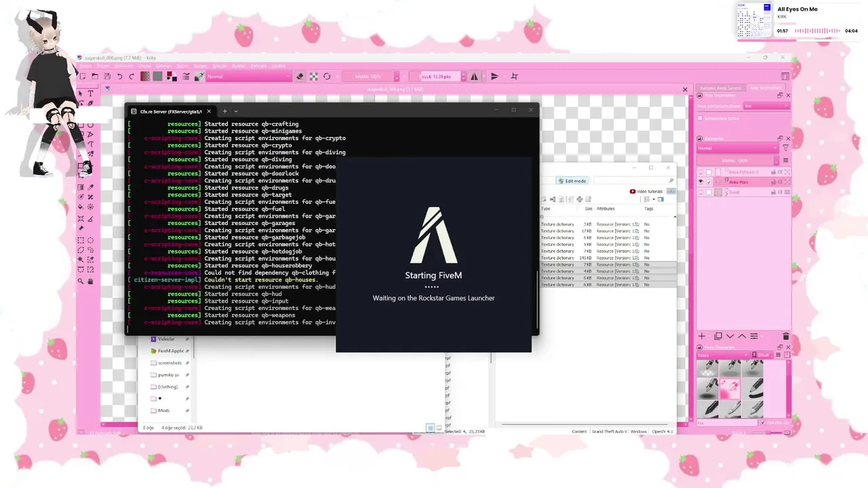Toggle visibility of Surat layer
This screenshot has width=868, height=488.
coord(701,192)
